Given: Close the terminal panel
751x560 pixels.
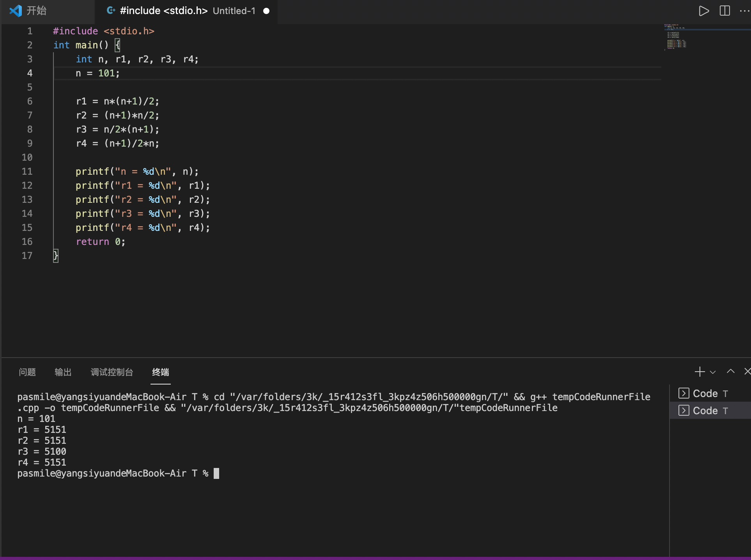Looking at the screenshot, I should [747, 372].
